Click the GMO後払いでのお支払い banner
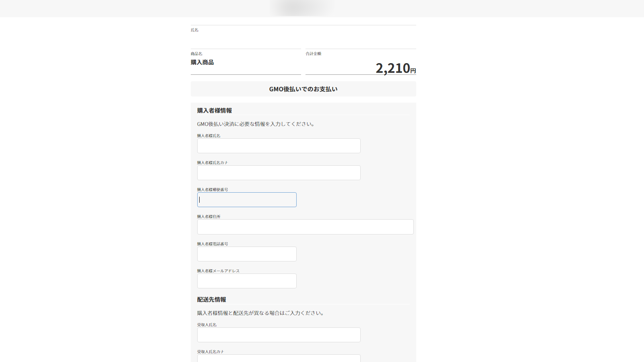This screenshot has height=362, width=644. (303, 89)
